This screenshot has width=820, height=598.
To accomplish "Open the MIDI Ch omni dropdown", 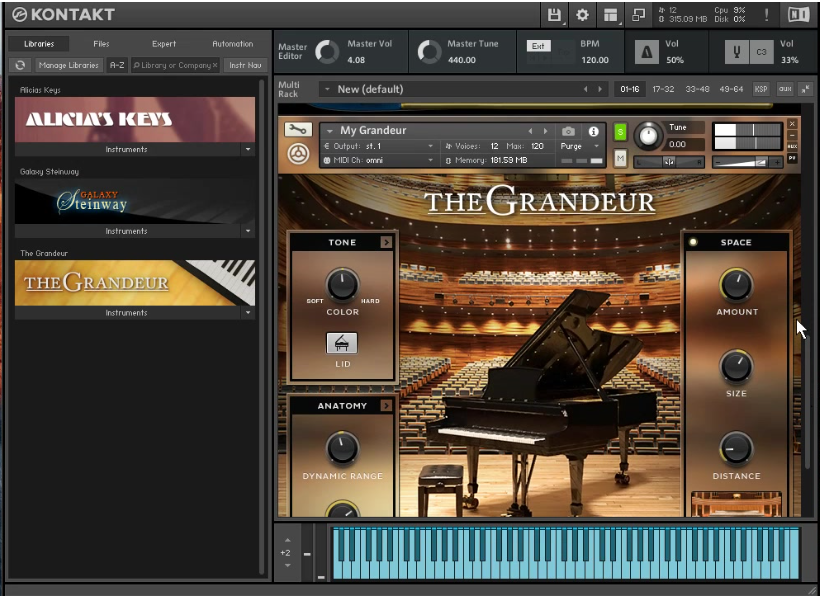I will pos(379,160).
